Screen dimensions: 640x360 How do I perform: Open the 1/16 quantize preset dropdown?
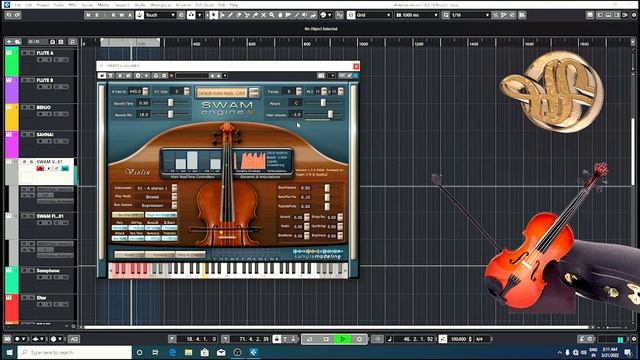470,15
